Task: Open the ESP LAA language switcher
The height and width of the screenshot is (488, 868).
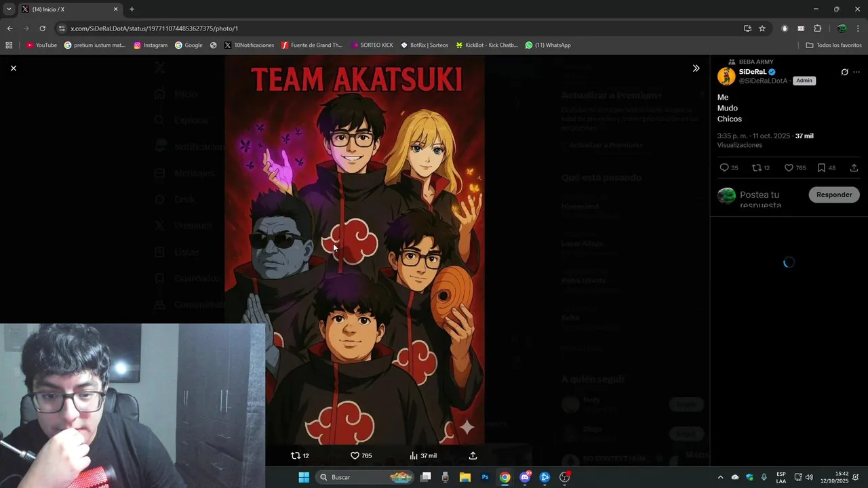Action: coord(781,477)
